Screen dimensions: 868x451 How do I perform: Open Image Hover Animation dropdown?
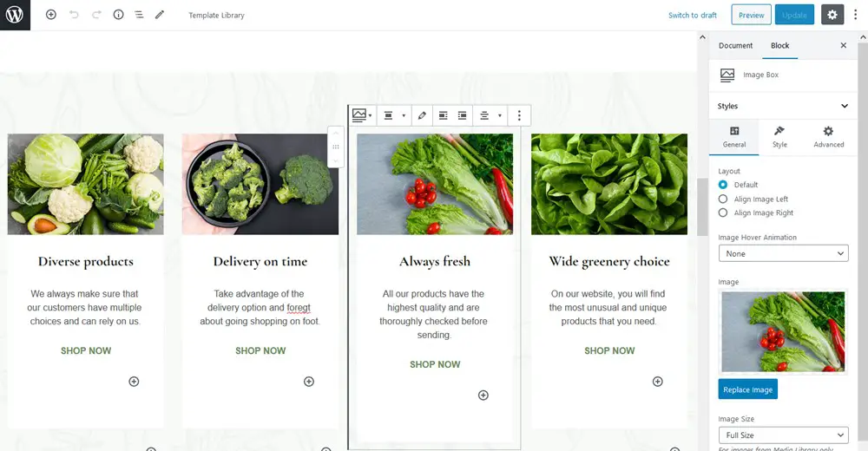[783, 253]
